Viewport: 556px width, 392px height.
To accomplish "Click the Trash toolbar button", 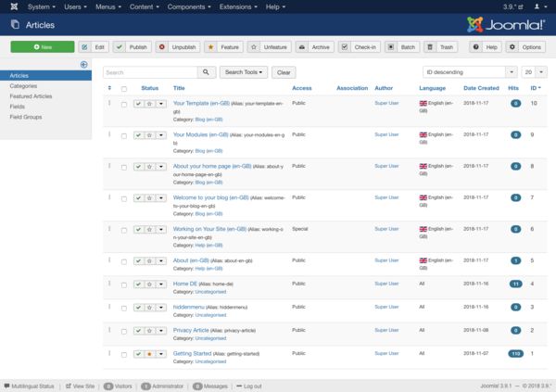I will tap(441, 47).
